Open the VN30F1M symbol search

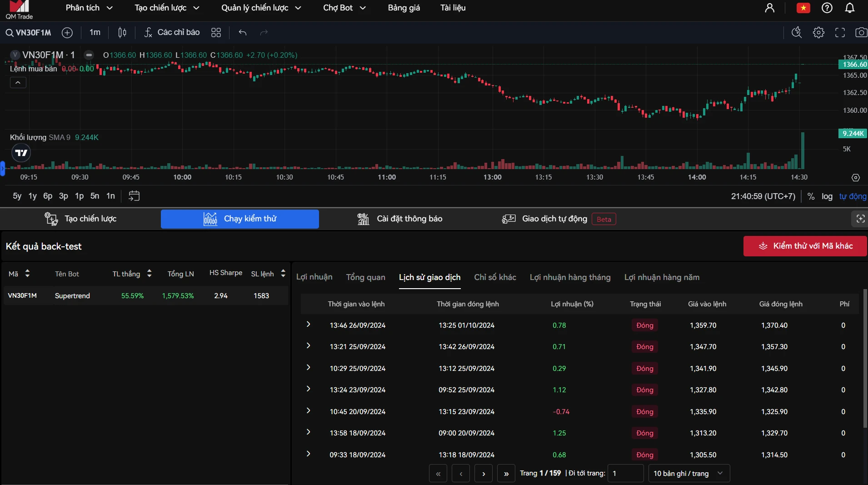coord(28,33)
